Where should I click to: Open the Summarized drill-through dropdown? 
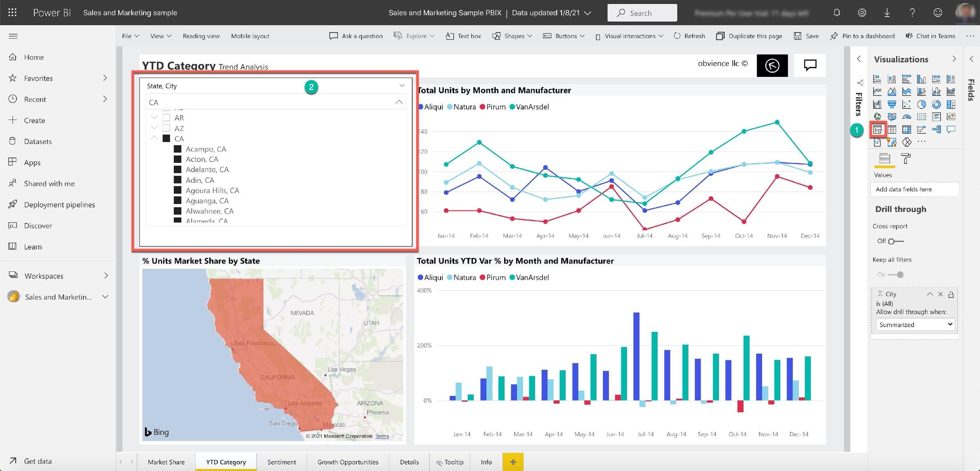pos(915,325)
